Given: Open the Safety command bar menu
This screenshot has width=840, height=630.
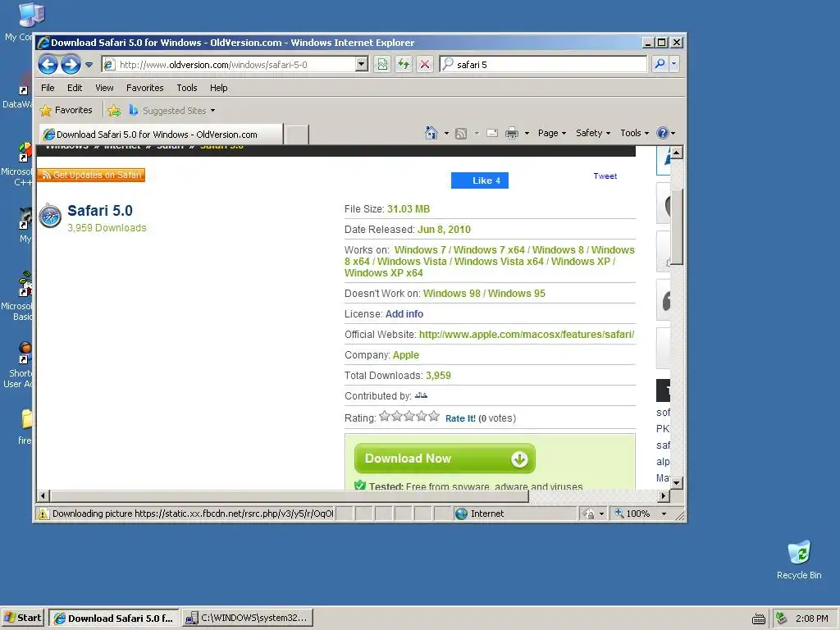Looking at the screenshot, I should (593, 133).
